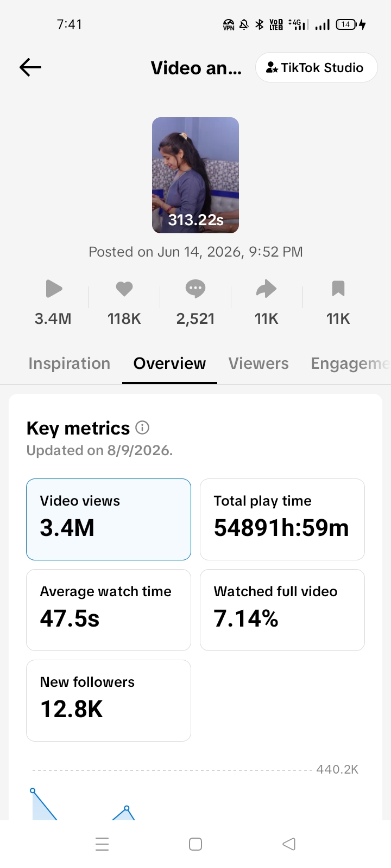Image resolution: width=391 pixels, height=868 pixels.
Task: Select the Average watch time card
Action: click(109, 610)
